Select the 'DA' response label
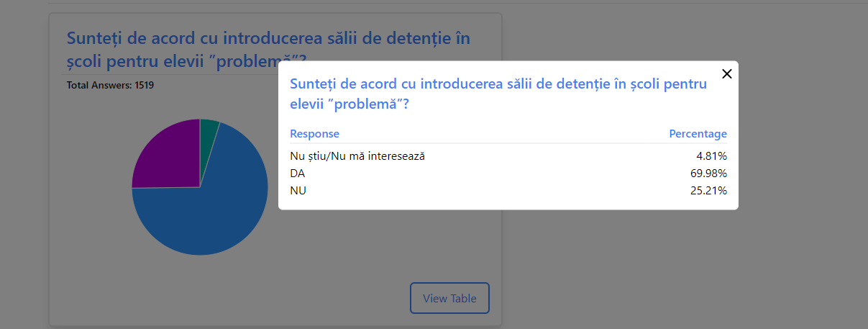The width and height of the screenshot is (868, 329). pos(297,173)
